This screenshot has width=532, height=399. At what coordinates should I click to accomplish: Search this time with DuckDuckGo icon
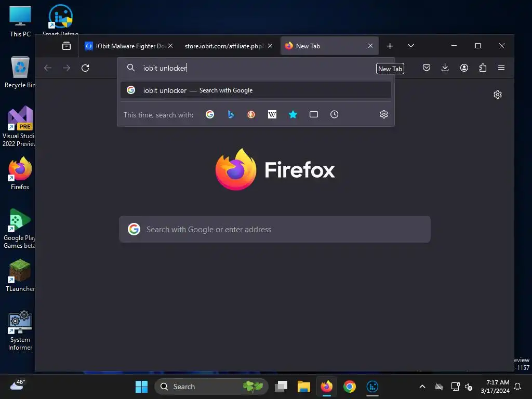pyautogui.click(x=251, y=114)
